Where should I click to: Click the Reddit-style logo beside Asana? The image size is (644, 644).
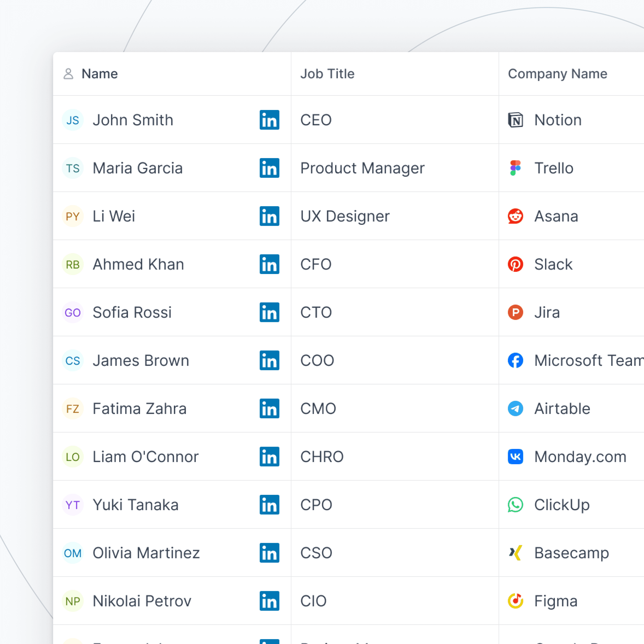pyautogui.click(x=515, y=216)
